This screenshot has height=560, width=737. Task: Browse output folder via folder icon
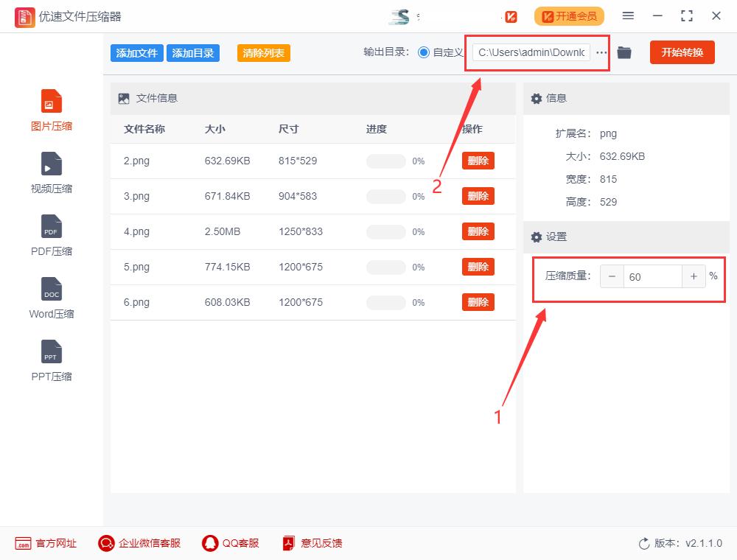[624, 52]
